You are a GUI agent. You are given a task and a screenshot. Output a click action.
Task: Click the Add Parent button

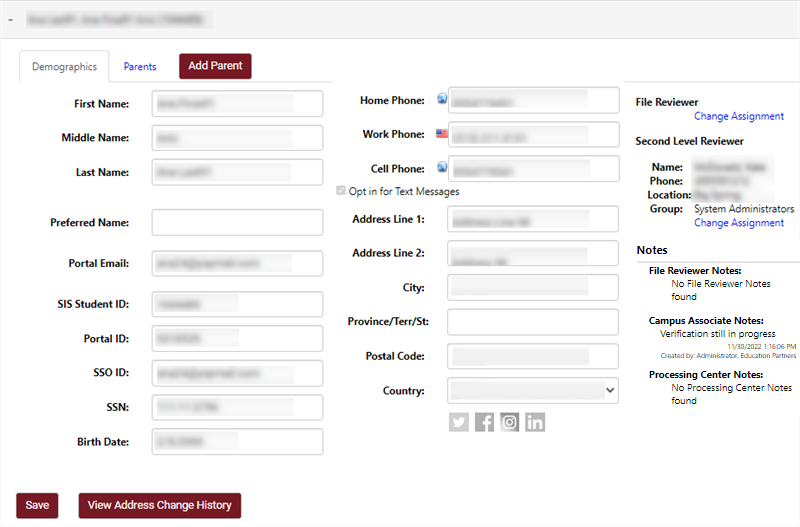(215, 66)
